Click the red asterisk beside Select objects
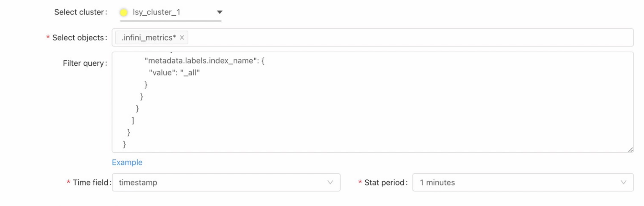This screenshot has width=644, height=206. coord(47,37)
